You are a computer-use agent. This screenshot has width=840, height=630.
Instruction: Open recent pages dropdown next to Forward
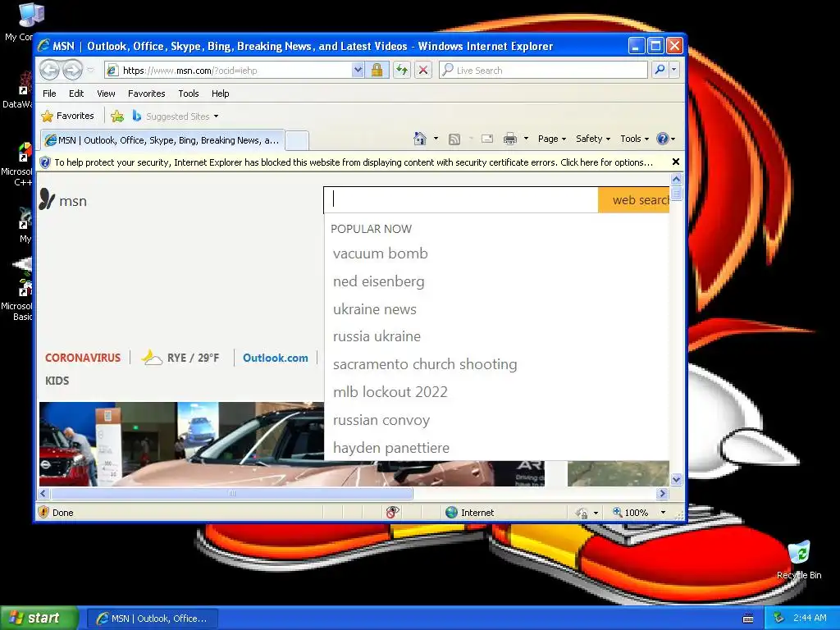pos(90,71)
